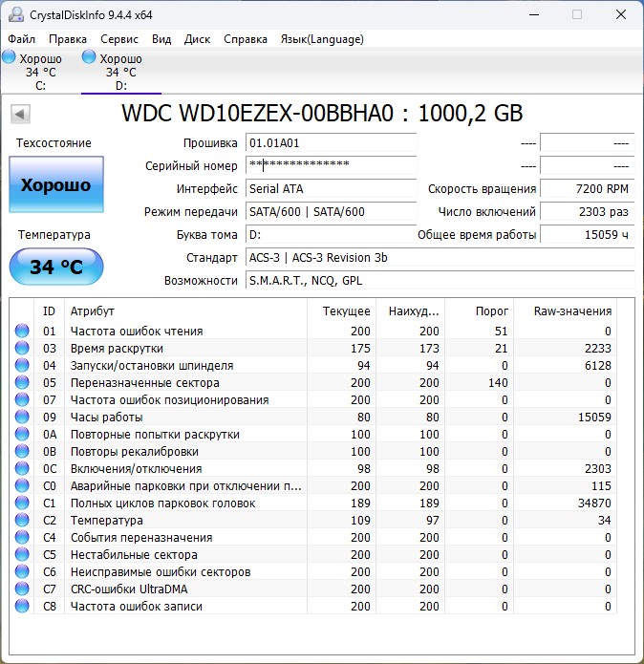644x664 pixels.
Task: Click status orb for attribute C4 row
Action: click(22, 537)
